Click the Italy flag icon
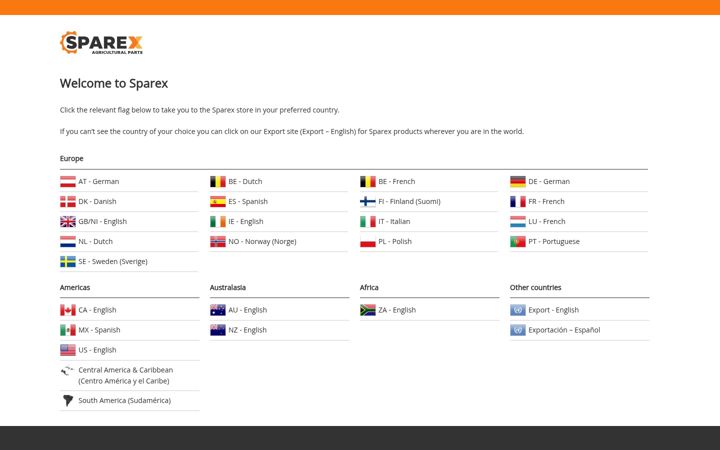Viewport: 720px width, 450px height. click(x=368, y=222)
